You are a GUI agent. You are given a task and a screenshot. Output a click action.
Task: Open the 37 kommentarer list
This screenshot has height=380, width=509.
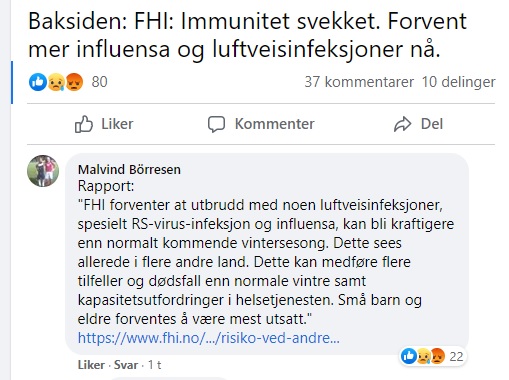point(359,82)
